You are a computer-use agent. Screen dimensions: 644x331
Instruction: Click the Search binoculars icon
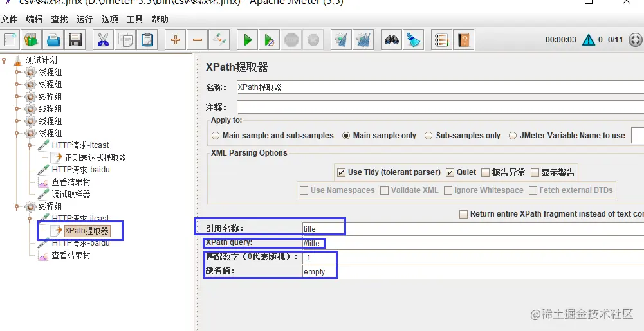(x=391, y=40)
